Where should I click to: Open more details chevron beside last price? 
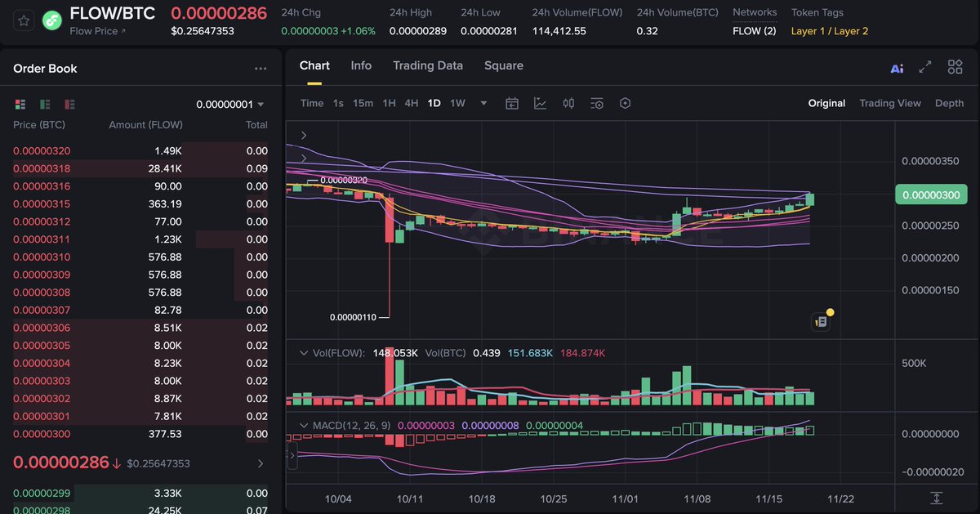click(x=261, y=463)
